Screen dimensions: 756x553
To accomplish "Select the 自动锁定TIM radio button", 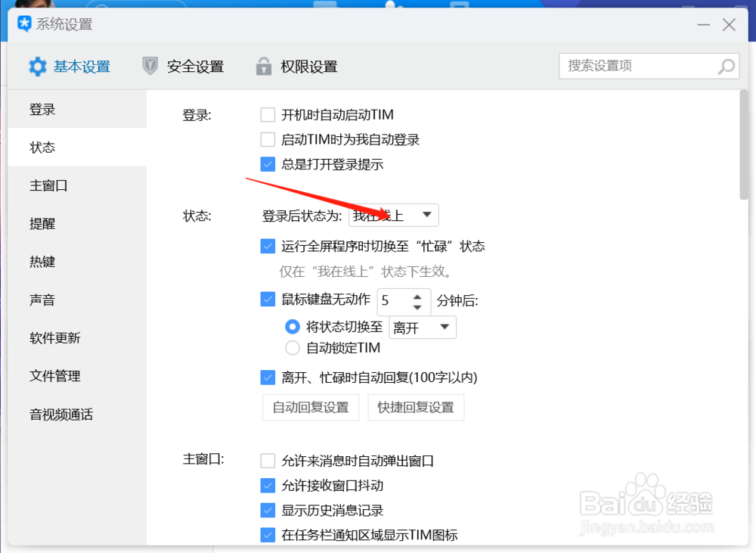I will point(293,348).
